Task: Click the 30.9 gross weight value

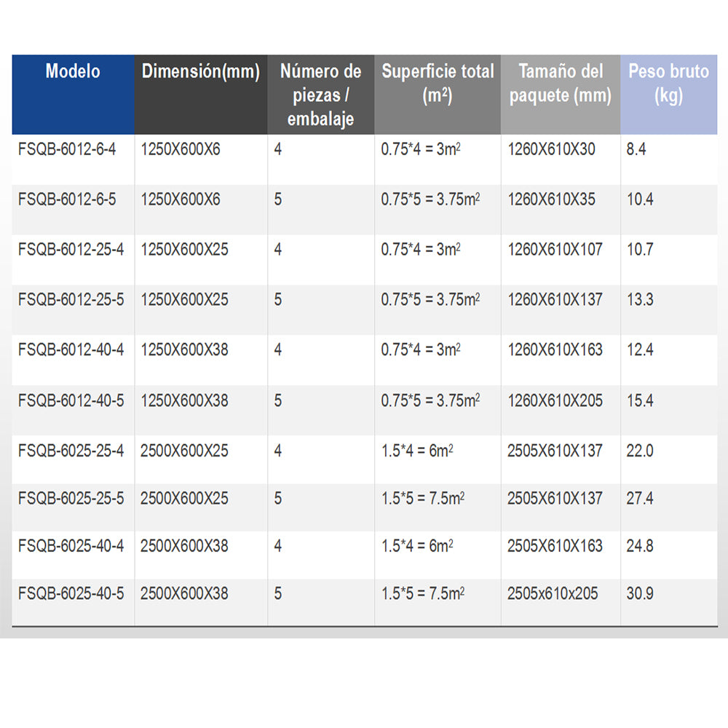Action: (x=640, y=594)
